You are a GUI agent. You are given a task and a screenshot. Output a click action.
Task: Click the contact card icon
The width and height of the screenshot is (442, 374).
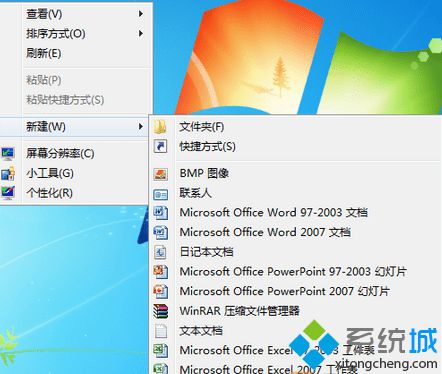[160, 194]
